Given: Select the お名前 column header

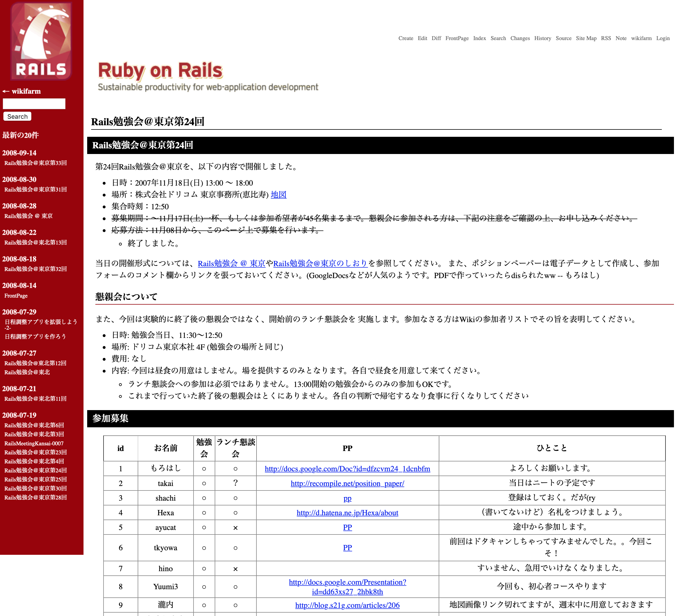Looking at the screenshot, I should pyautogui.click(x=166, y=448).
